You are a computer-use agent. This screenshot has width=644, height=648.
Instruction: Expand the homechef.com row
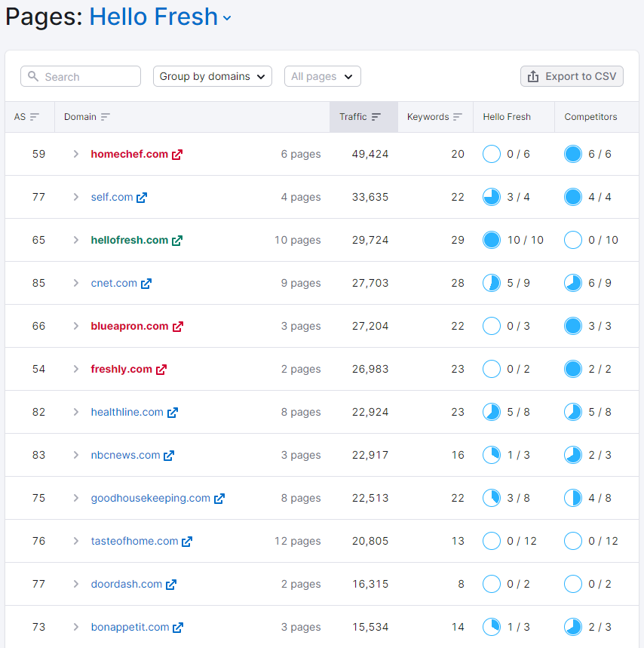[x=75, y=153]
